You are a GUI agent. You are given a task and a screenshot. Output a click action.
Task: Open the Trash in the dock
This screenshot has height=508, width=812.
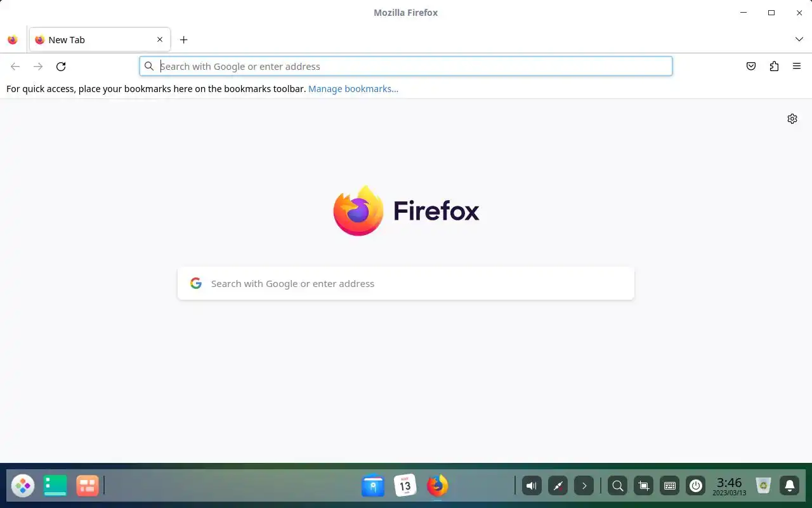(763, 486)
